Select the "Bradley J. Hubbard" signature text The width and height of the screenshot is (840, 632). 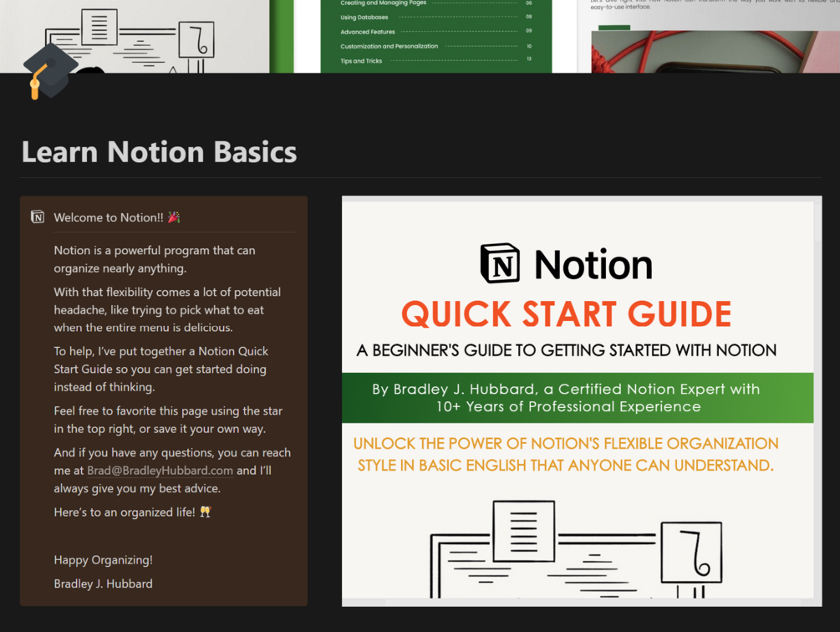click(104, 584)
